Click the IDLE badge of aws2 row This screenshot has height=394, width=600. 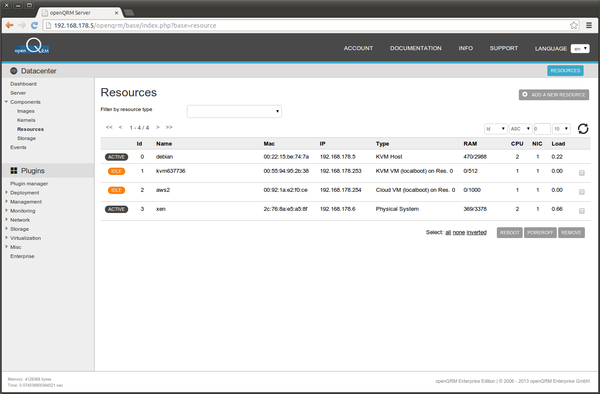tap(116, 190)
